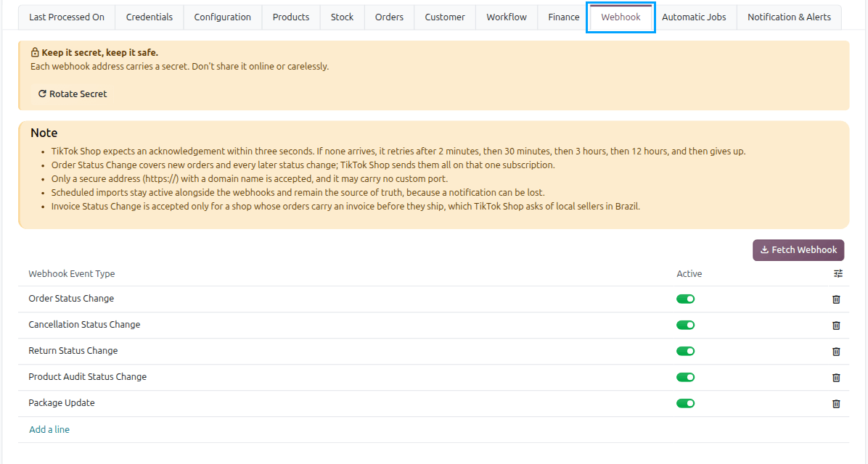
Task: Select the Finance tab
Action: pos(563,17)
